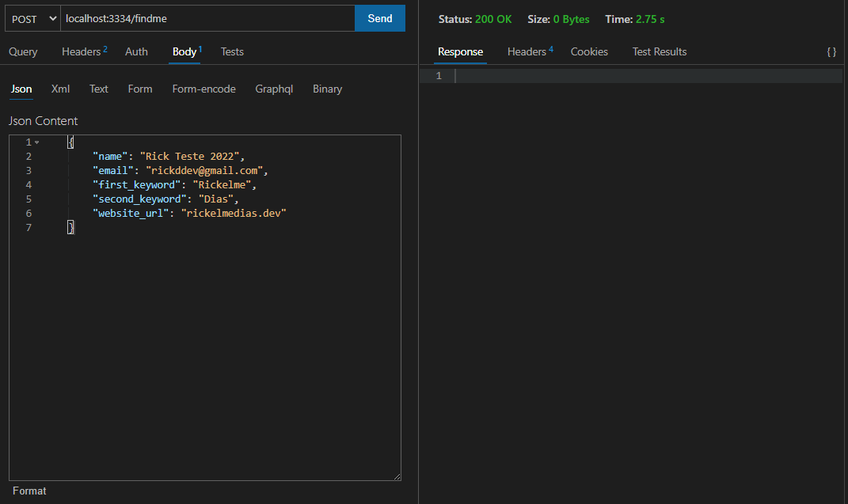Choose the Form-encode body type

tap(204, 89)
